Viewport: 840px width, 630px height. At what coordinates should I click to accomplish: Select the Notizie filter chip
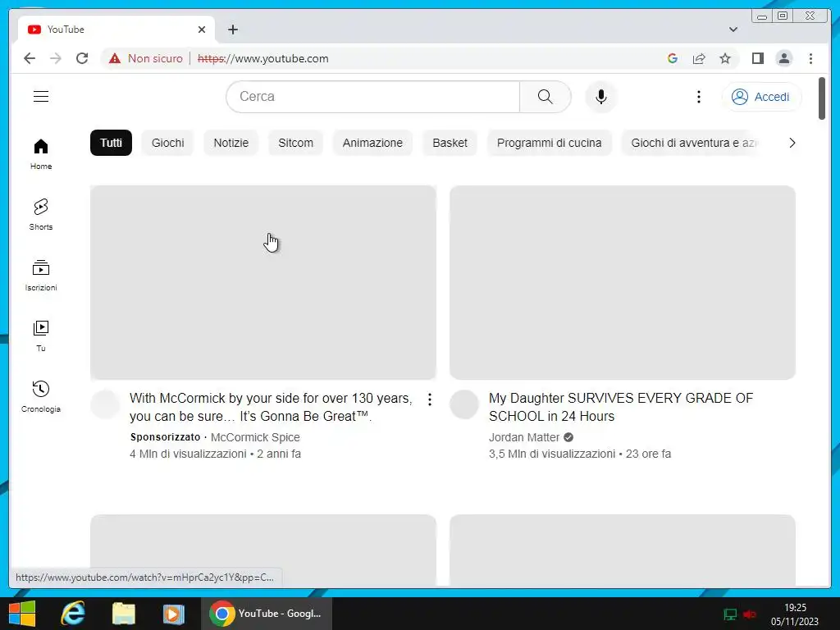pyautogui.click(x=231, y=143)
